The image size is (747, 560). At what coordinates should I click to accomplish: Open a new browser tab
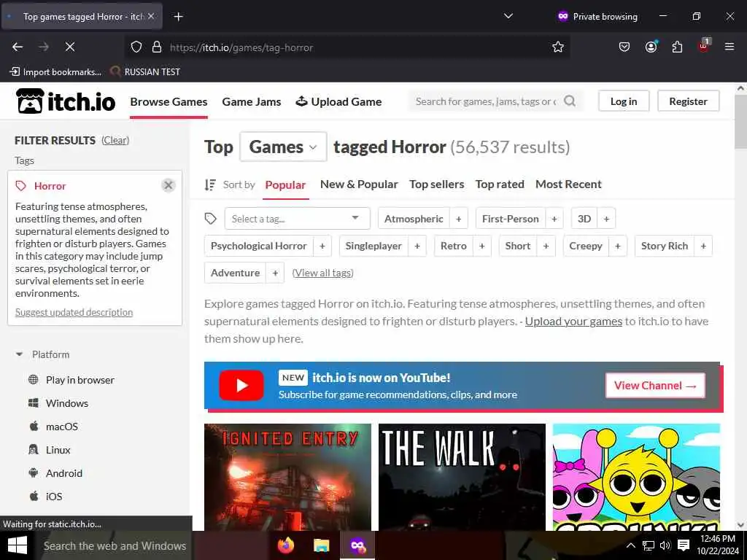click(x=178, y=17)
